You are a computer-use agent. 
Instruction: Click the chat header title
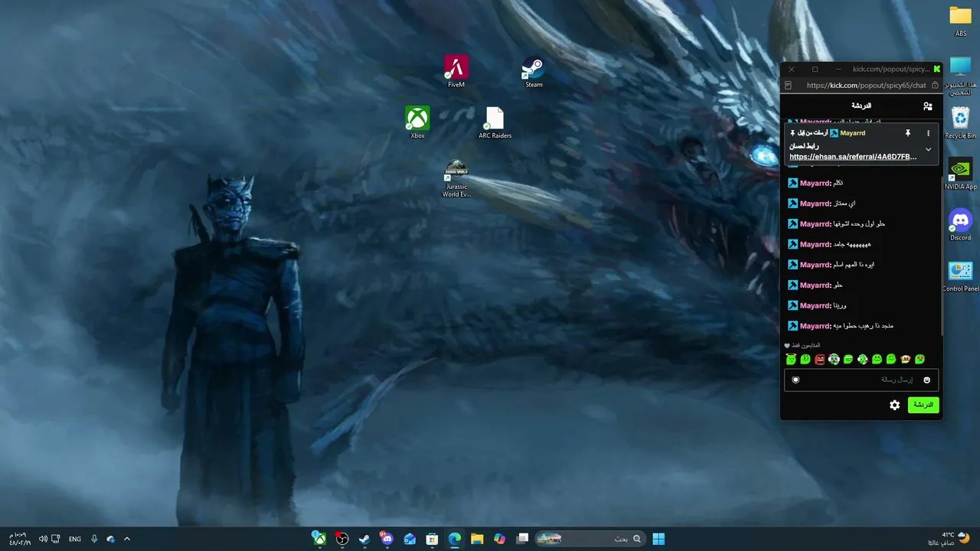861,106
